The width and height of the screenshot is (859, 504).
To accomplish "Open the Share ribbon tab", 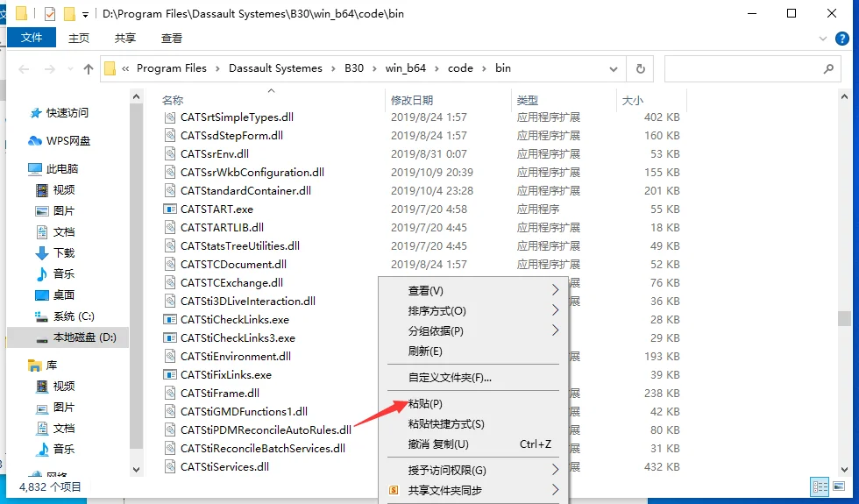I will (125, 38).
